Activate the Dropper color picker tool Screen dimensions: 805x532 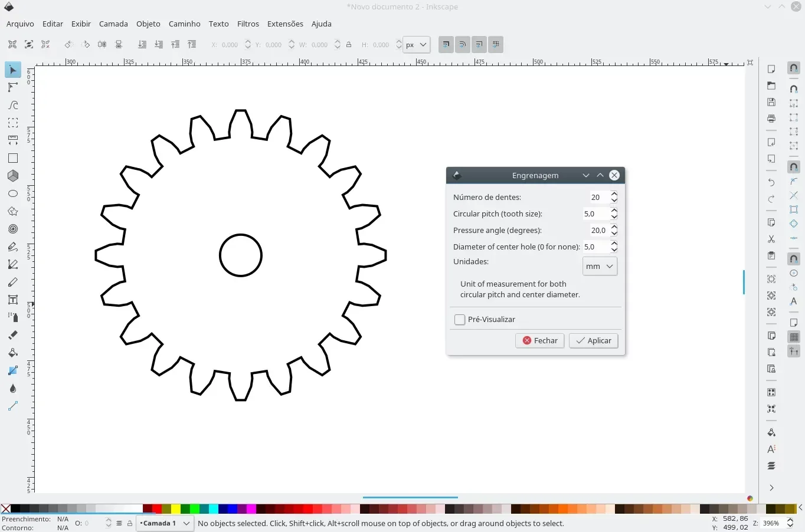12,388
